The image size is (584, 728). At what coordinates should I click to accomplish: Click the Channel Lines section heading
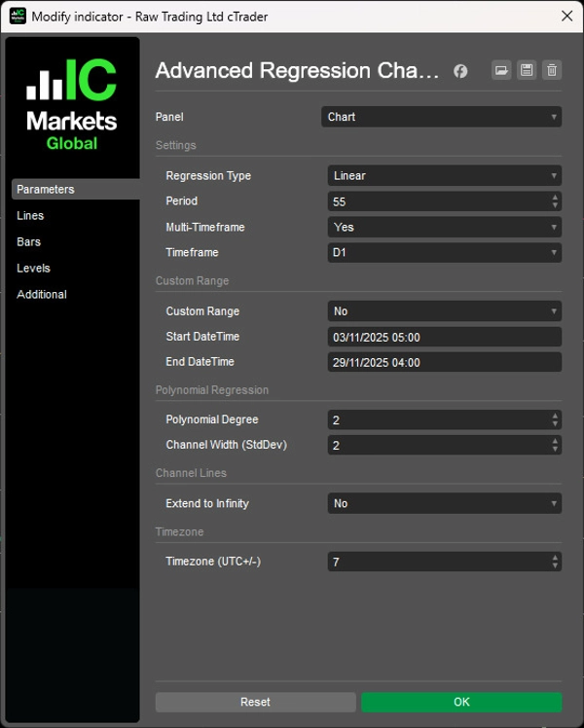click(x=191, y=473)
